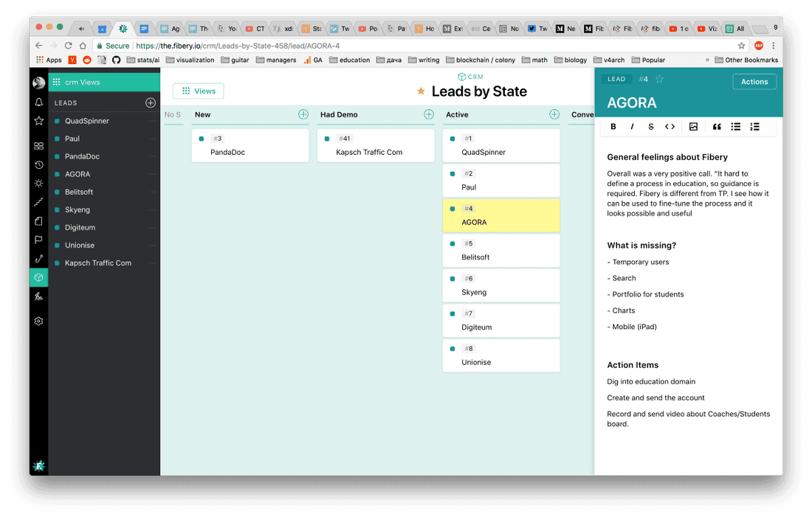Insert an image into the lead description

pos(693,126)
